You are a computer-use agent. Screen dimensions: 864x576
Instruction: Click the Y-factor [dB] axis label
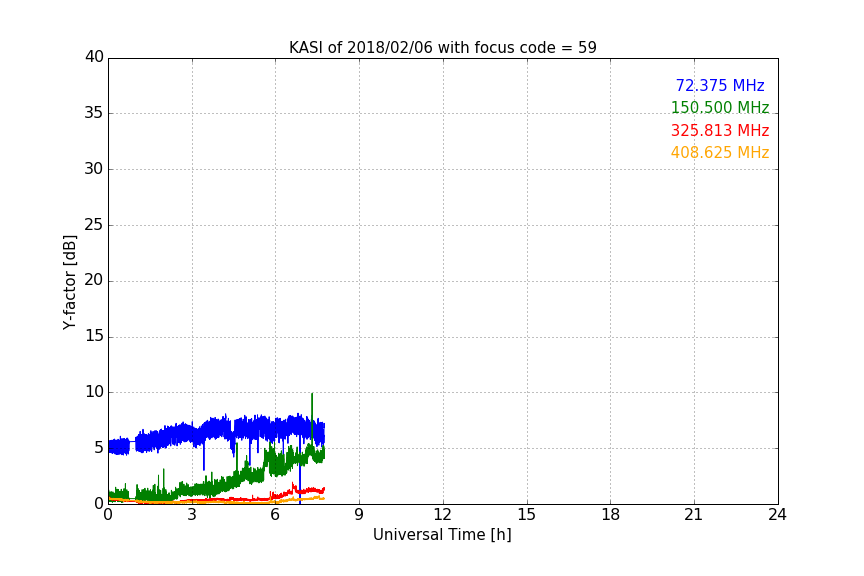pos(69,283)
